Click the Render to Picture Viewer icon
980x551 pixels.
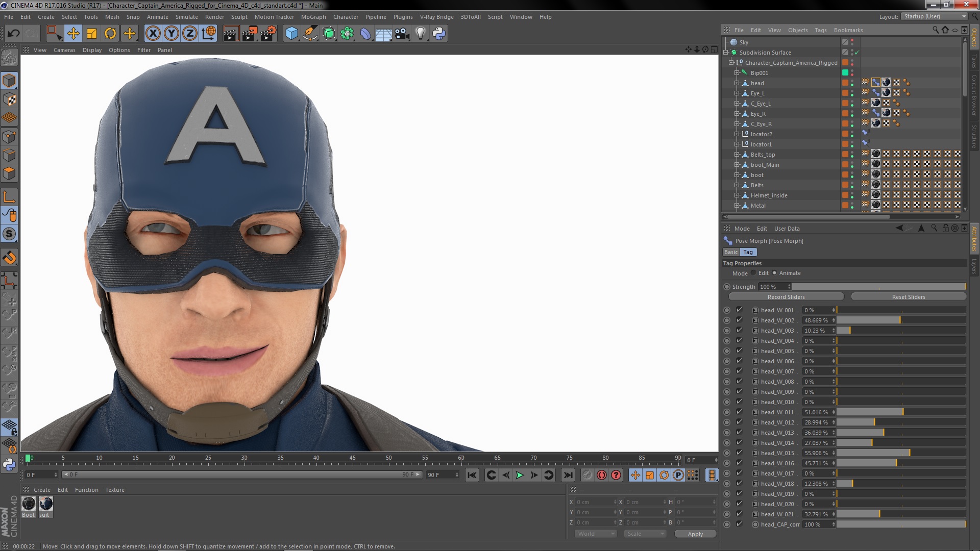(250, 34)
